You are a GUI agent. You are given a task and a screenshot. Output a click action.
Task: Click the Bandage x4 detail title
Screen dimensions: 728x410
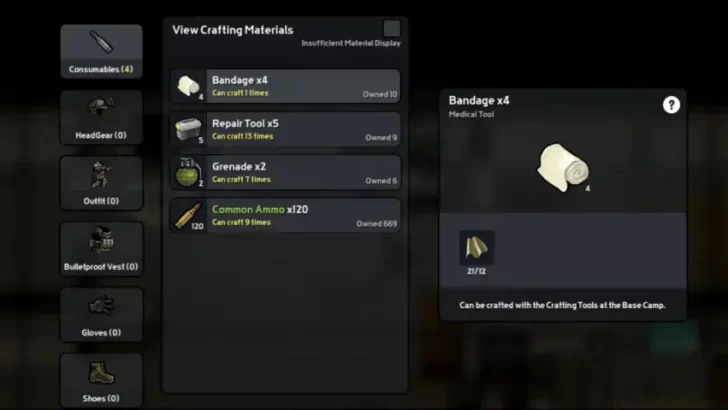click(479, 101)
